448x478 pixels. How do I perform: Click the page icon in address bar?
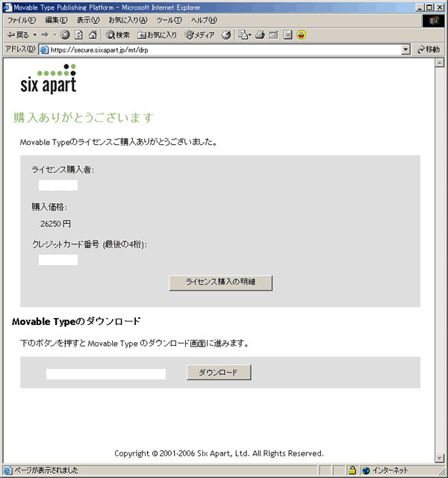click(44, 50)
